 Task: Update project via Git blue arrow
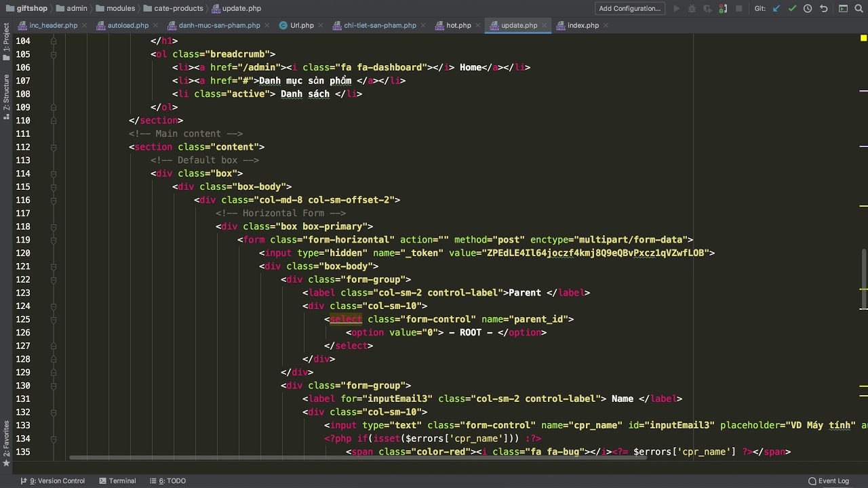[x=776, y=9]
